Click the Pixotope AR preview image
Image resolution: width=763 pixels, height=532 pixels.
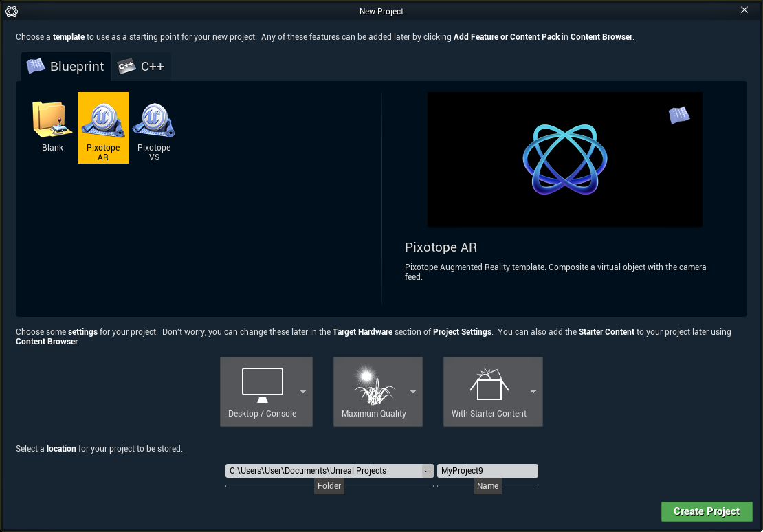[564, 159]
